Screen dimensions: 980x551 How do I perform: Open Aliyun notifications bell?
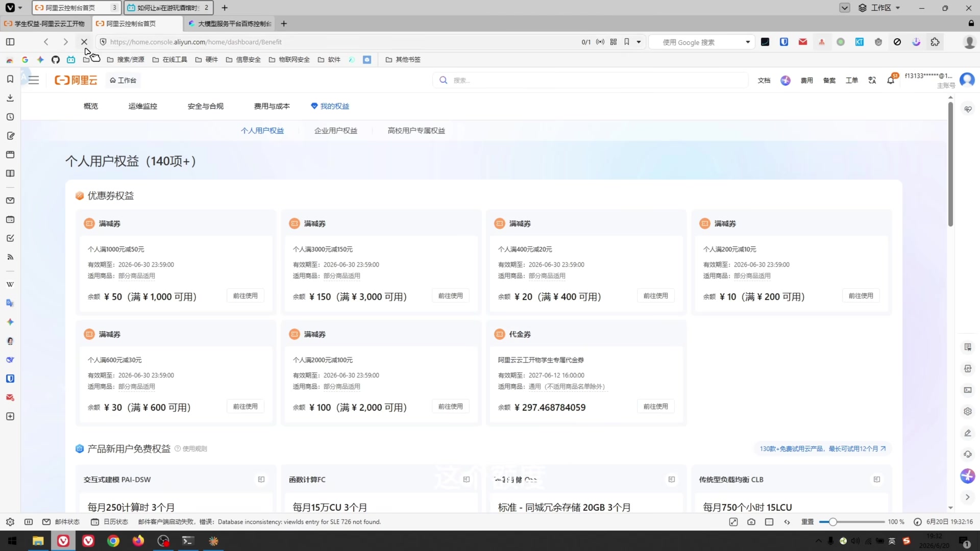pyautogui.click(x=891, y=80)
